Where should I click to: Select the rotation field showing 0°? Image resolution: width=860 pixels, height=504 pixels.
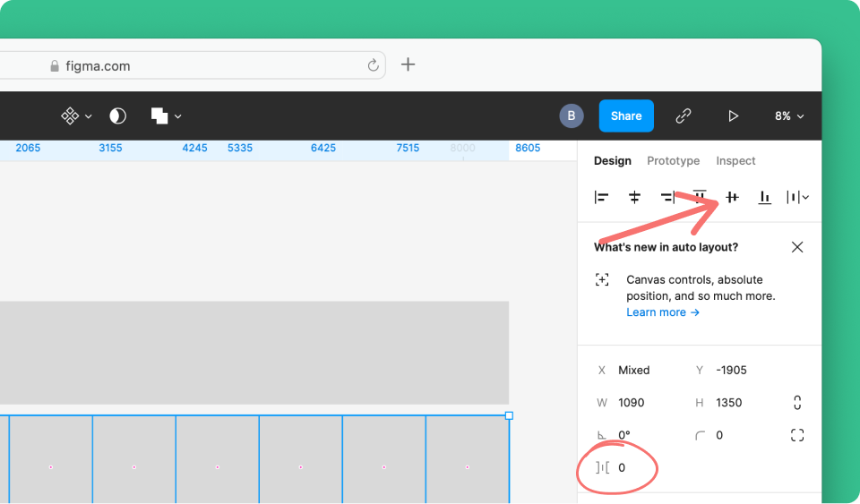coord(624,435)
